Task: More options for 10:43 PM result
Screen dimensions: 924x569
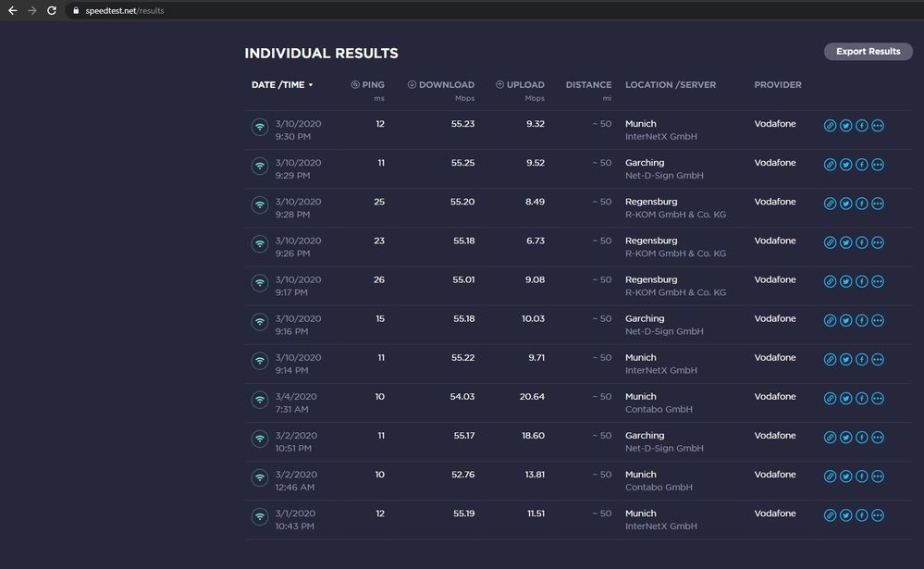Action: [878, 514]
